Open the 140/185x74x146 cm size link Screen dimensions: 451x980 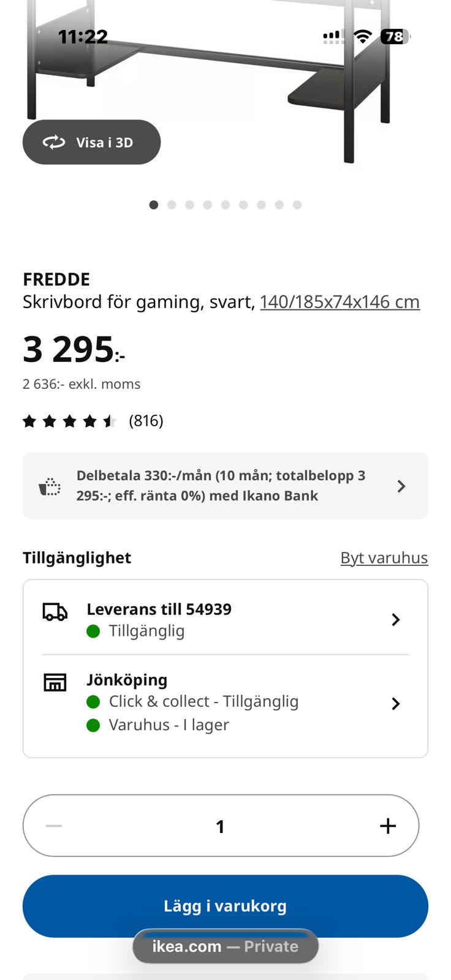point(339,302)
